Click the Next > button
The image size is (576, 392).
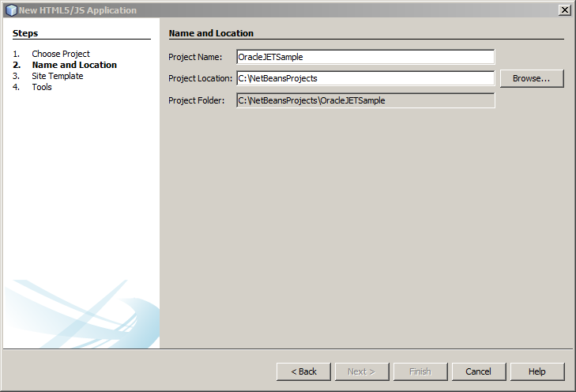[362, 371]
